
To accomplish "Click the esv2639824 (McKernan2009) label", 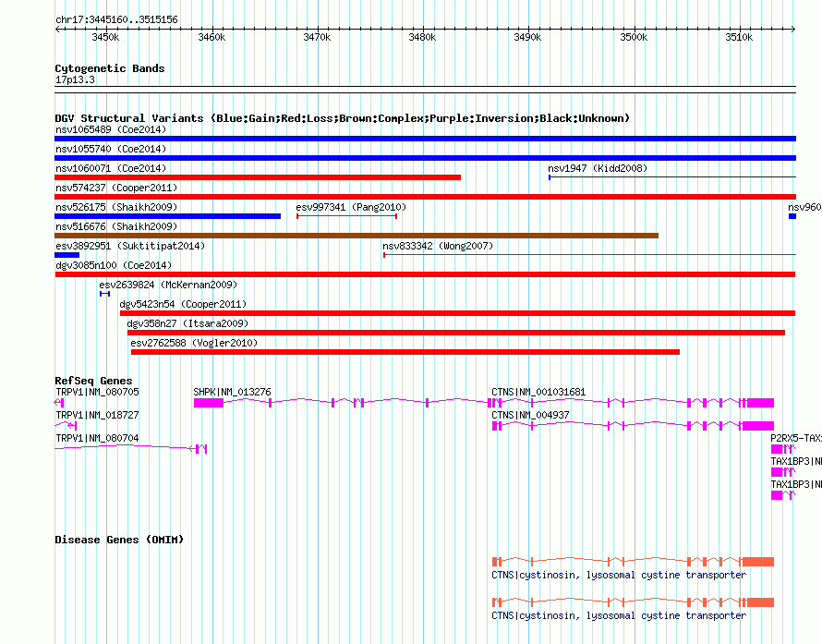I will point(168,285).
